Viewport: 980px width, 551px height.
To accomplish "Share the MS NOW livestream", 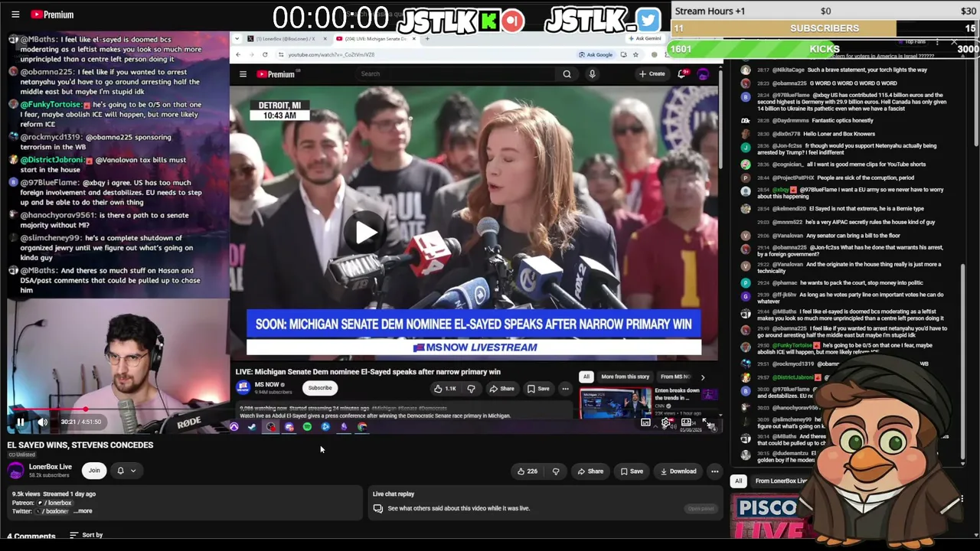I will tap(501, 389).
